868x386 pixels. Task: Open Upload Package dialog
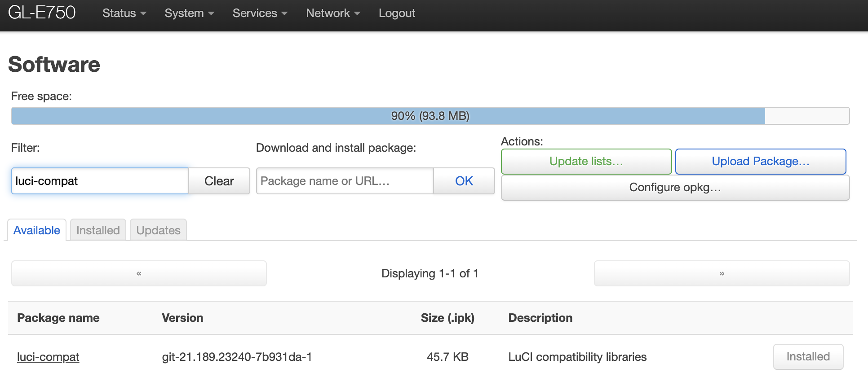pyautogui.click(x=761, y=162)
